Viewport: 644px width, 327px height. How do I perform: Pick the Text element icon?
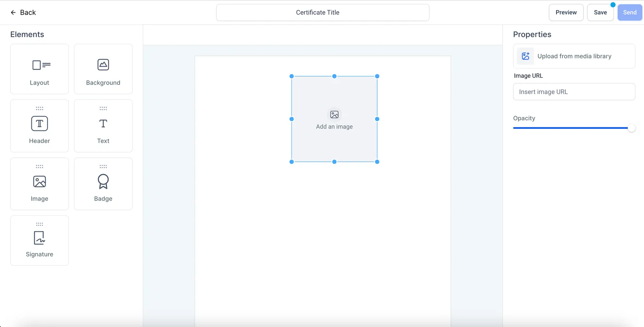coord(103,124)
